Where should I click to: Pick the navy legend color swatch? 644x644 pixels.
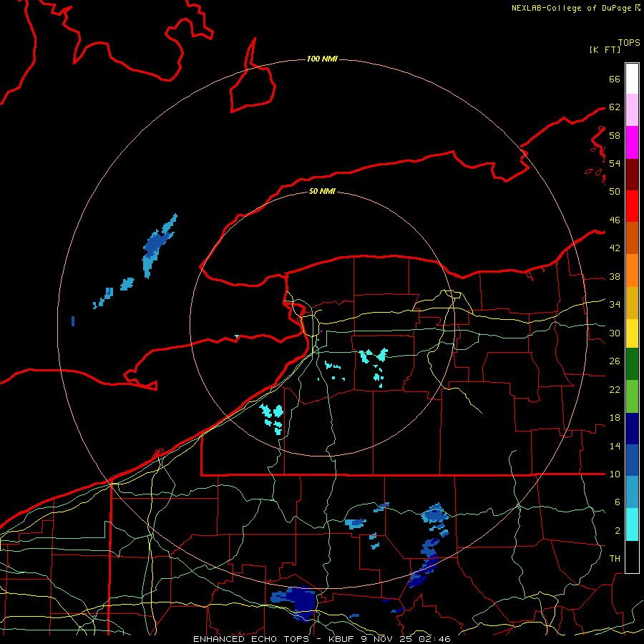[x=632, y=429]
